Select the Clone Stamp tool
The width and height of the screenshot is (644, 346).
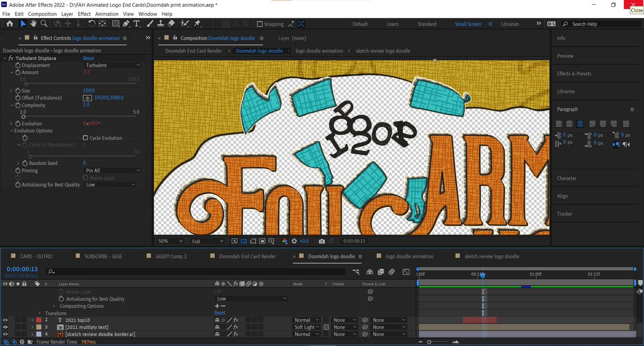click(x=161, y=24)
